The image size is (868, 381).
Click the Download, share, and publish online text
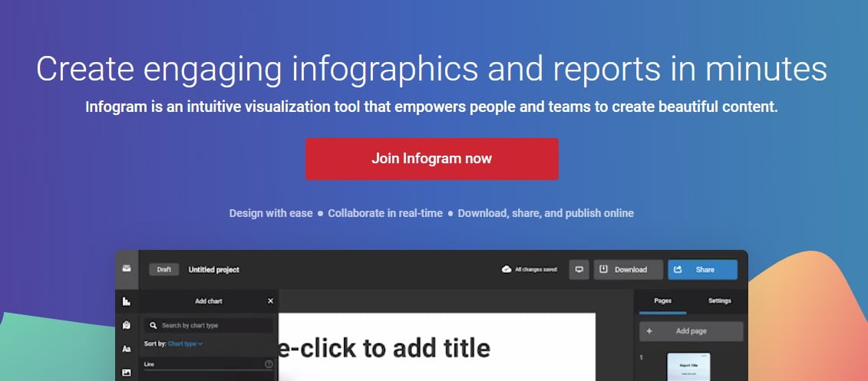coord(546,213)
